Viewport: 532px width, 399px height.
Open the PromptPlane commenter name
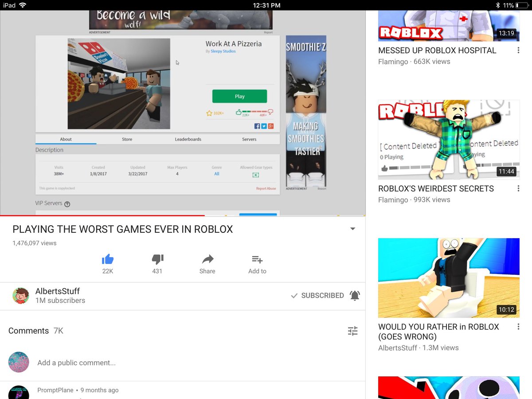(55, 390)
